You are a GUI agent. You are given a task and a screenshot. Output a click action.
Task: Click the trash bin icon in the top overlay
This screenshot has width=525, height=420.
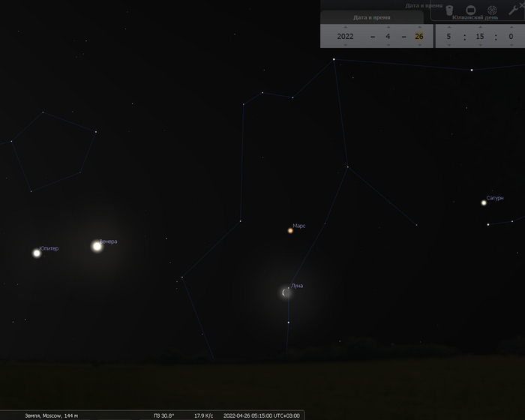click(x=449, y=10)
